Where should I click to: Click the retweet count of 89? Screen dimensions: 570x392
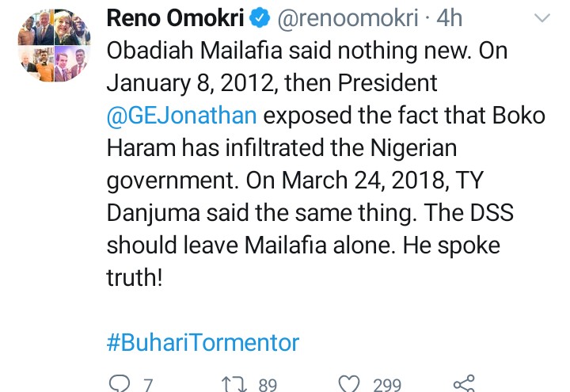(268, 385)
